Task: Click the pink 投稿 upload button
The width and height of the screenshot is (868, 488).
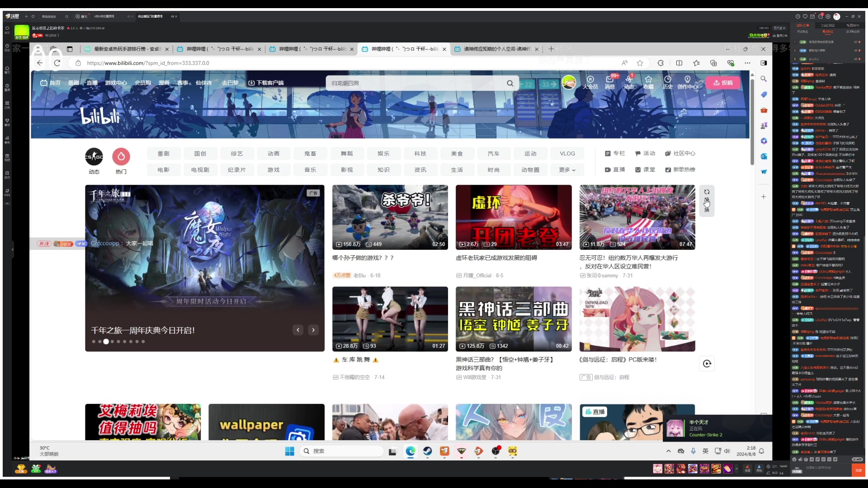Action: (x=723, y=83)
